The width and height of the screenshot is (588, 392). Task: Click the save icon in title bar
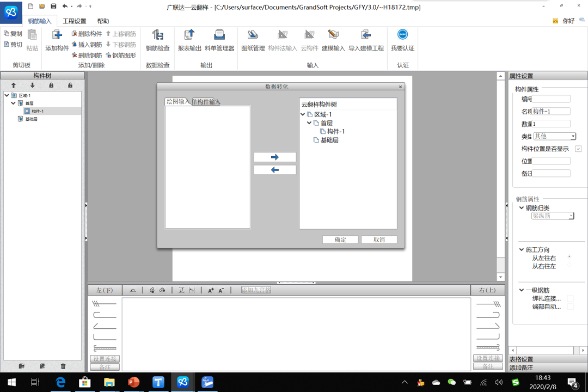point(53,6)
